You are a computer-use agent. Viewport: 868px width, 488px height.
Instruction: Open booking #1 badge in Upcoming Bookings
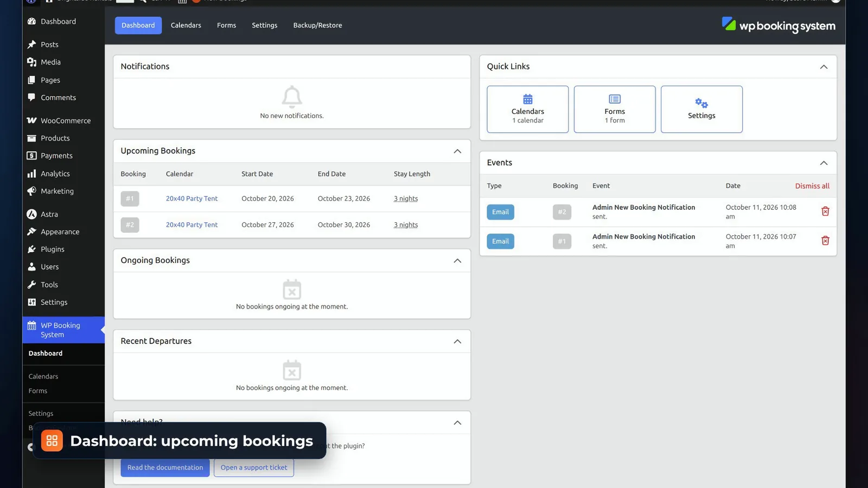click(x=130, y=198)
